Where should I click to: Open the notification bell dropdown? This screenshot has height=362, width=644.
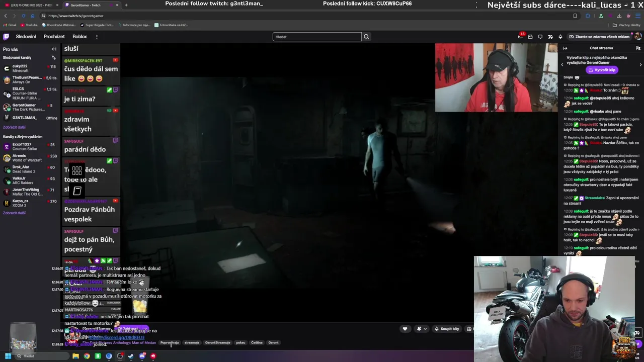422,329
